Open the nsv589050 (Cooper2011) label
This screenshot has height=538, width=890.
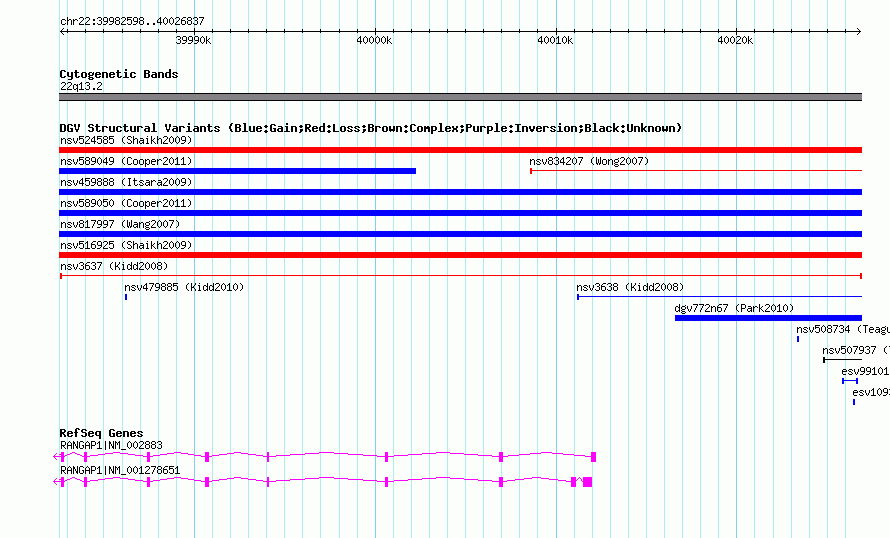126,203
